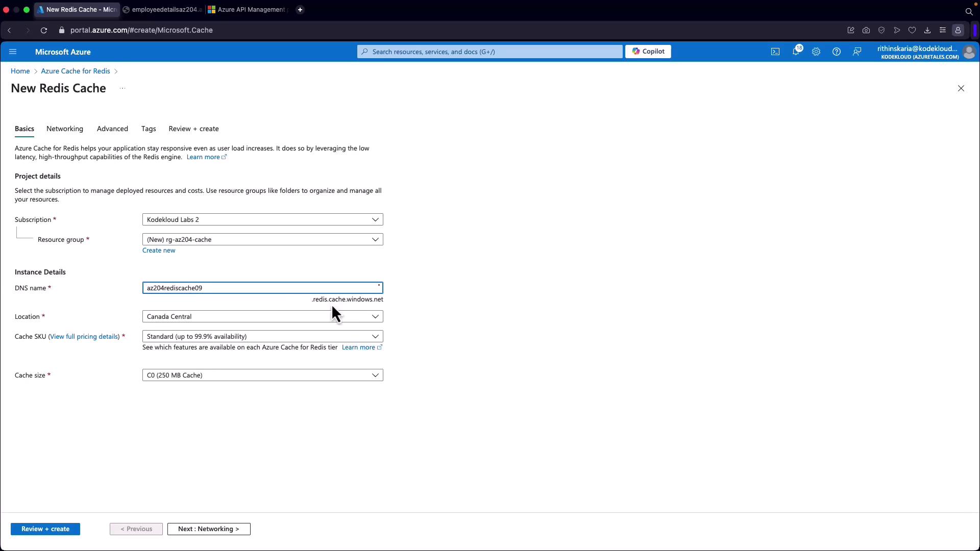Viewport: 980px width, 551px height.
Task: Switch to the Networking tab
Action: [x=64, y=129]
